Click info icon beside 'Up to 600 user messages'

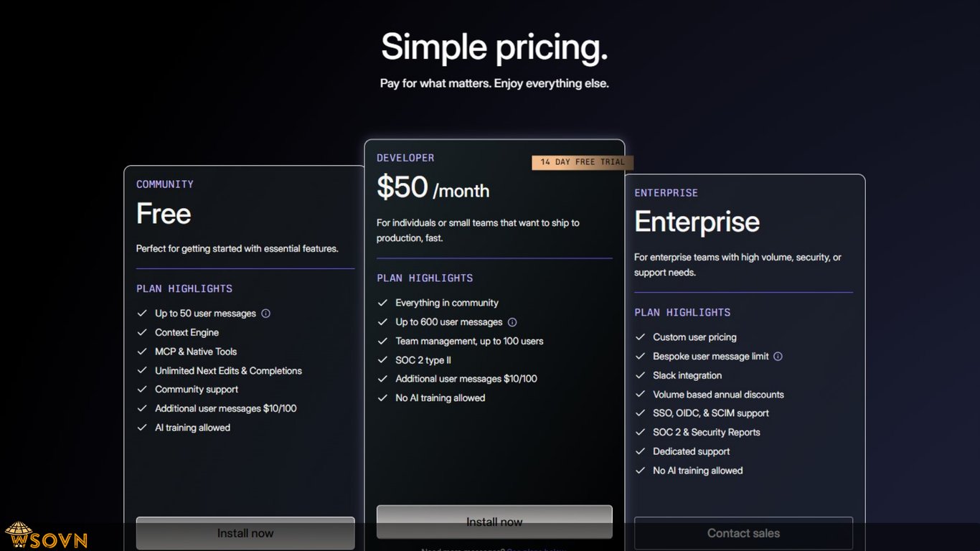click(x=512, y=322)
